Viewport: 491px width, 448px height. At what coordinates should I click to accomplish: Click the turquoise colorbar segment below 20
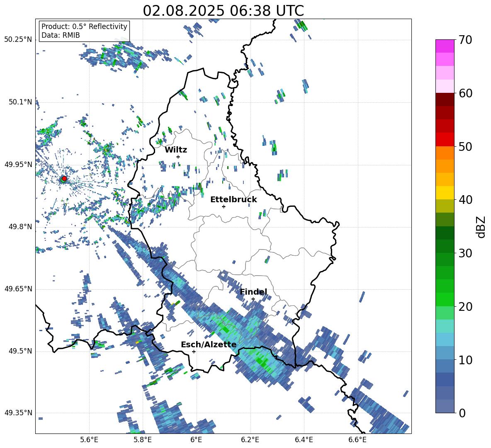[x=445, y=326]
